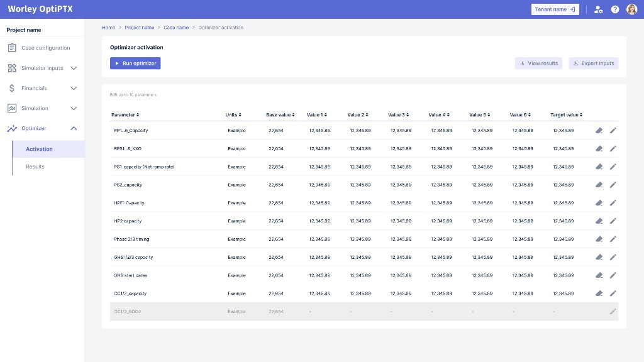
Task: Edit the PS2_capacity row
Action: coord(613,185)
